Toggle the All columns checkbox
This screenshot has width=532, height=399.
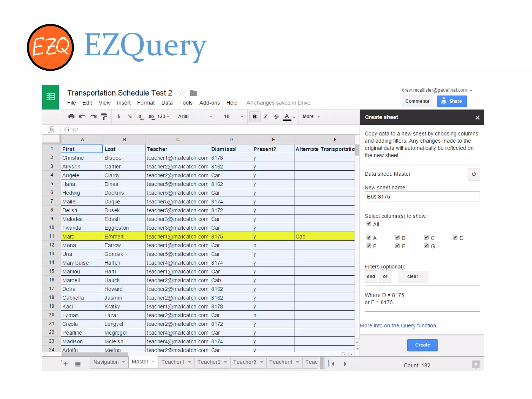(x=369, y=223)
